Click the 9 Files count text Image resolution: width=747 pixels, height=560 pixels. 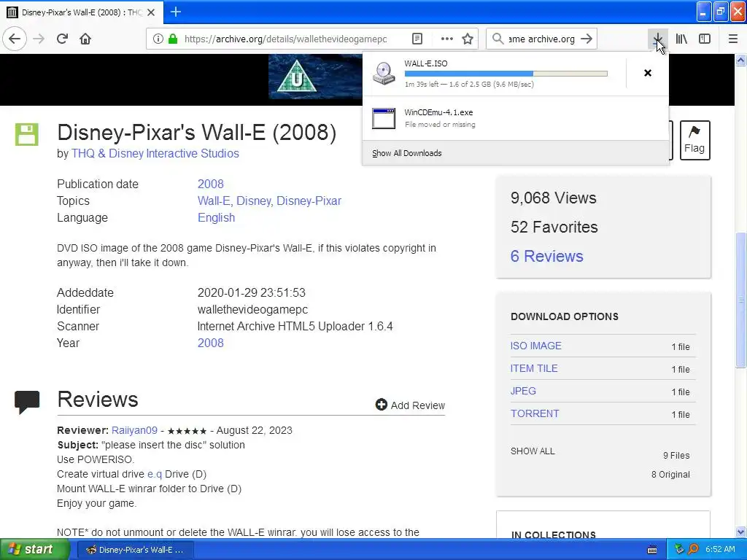[676, 455]
